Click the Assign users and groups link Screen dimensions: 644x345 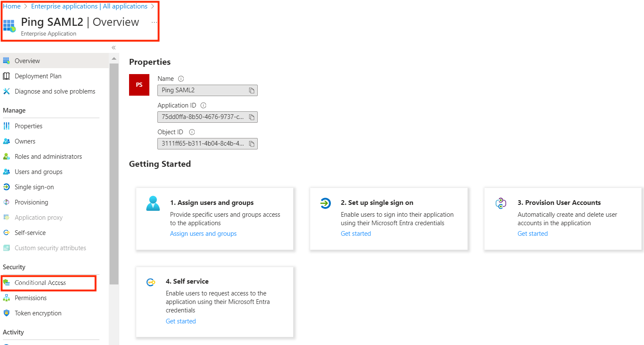click(x=203, y=234)
